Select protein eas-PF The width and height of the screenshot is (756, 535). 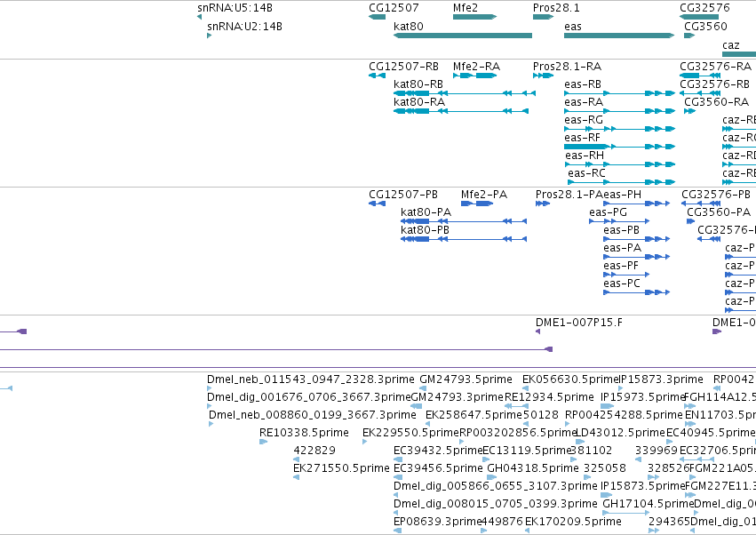626,275
